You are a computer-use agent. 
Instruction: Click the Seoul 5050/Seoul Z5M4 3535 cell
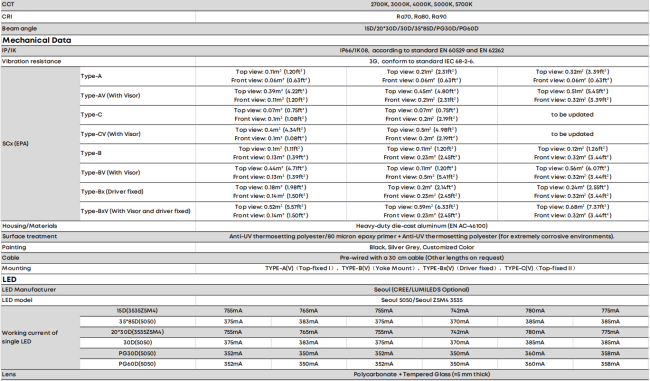pyautogui.click(x=422, y=300)
